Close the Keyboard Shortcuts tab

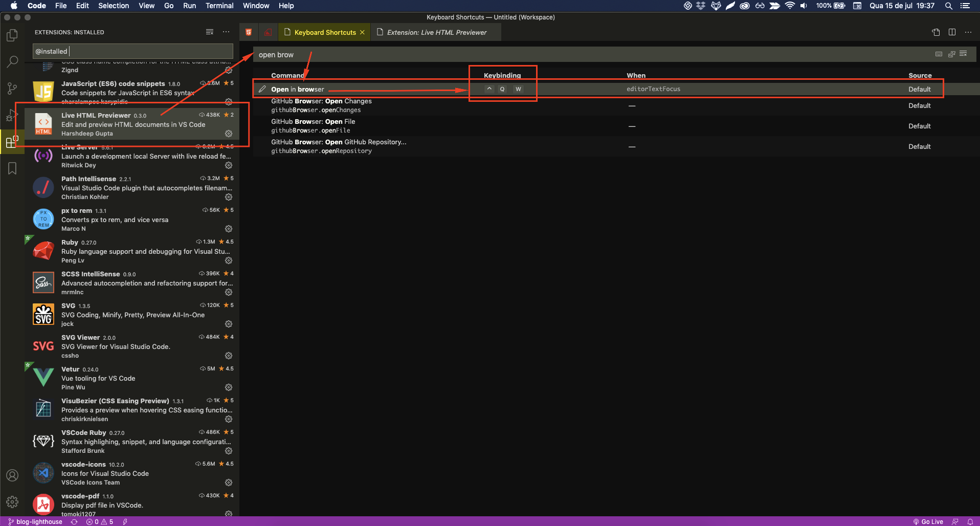[x=362, y=32]
